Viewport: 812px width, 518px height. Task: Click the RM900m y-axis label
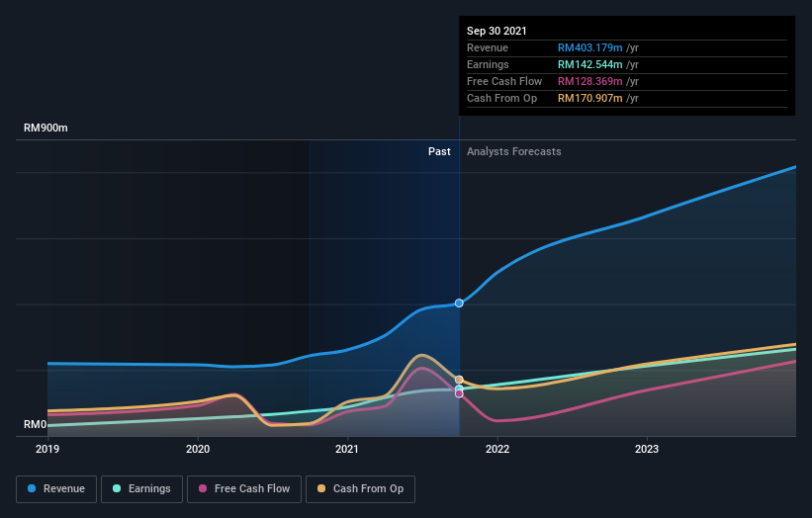click(x=45, y=128)
